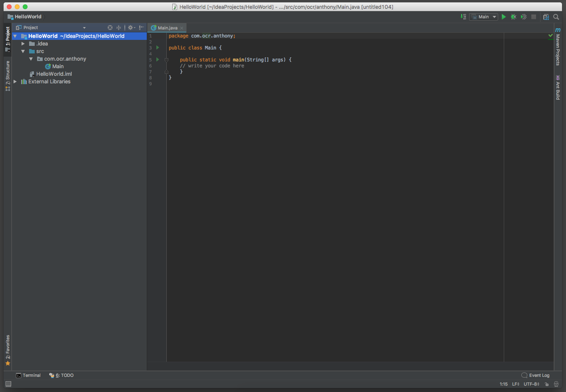Start debugging with the green bug icon
566x392 pixels.
click(x=514, y=17)
